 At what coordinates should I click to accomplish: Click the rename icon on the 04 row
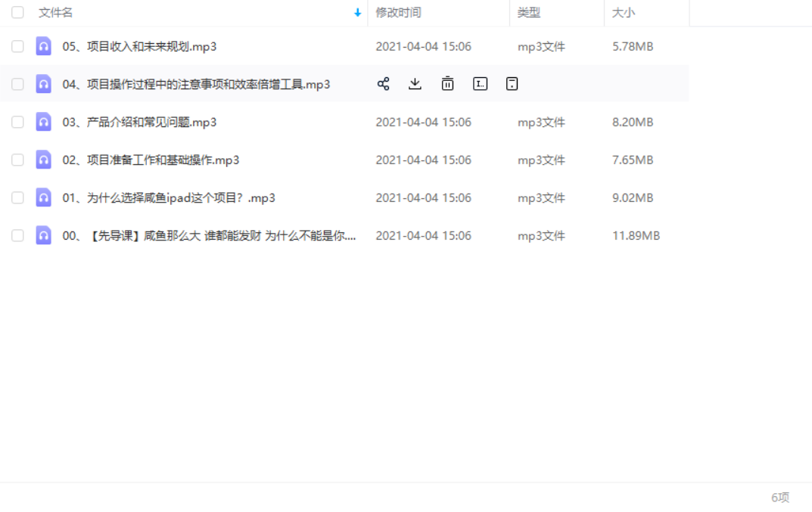pos(480,84)
